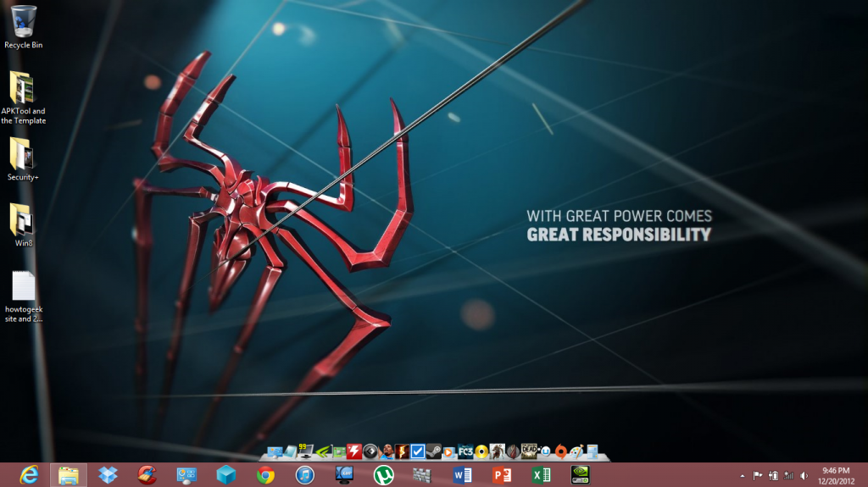Open Internet Explorer from the taskbar
The height and width of the screenshot is (487, 868).
tap(29, 475)
